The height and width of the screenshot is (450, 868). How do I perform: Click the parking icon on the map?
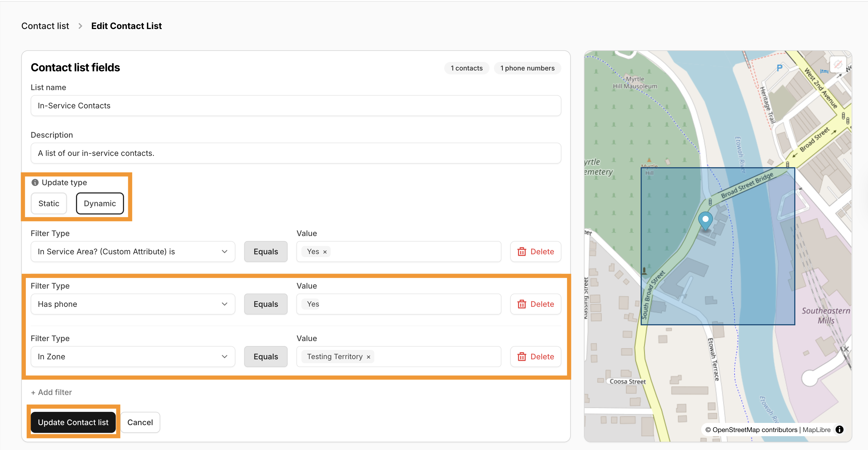point(779,68)
